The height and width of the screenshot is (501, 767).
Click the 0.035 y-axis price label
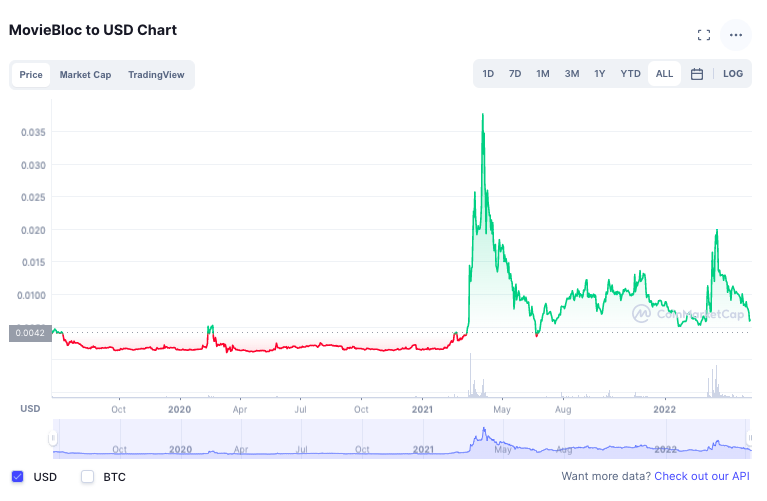coord(33,132)
